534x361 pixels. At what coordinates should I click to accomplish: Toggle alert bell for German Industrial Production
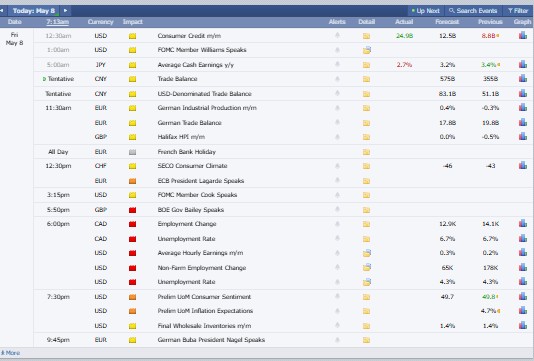click(x=337, y=108)
